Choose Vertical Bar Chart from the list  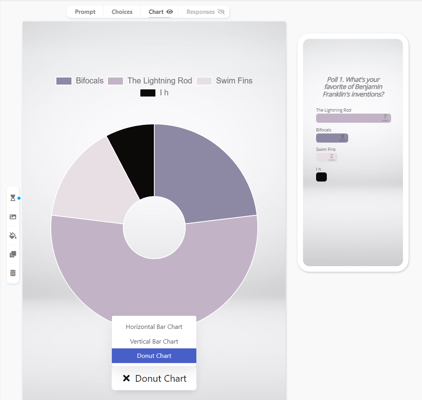pyautogui.click(x=154, y=341)
